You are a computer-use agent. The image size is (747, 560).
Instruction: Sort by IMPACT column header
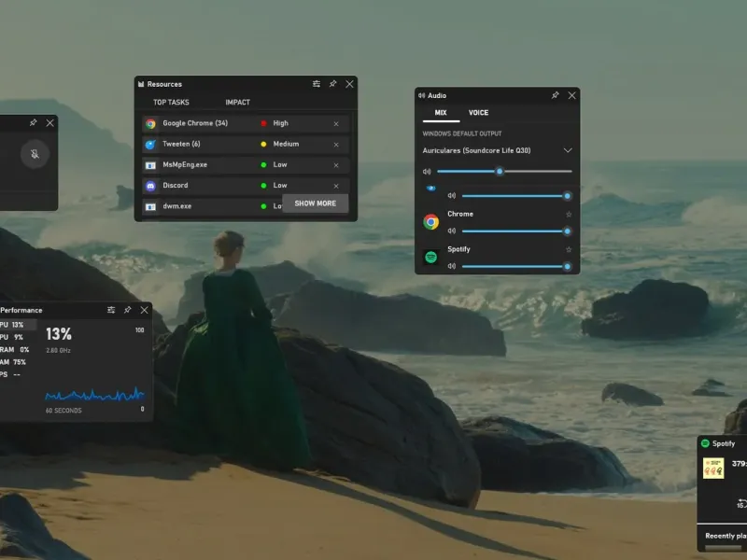(x=238, y=102)
